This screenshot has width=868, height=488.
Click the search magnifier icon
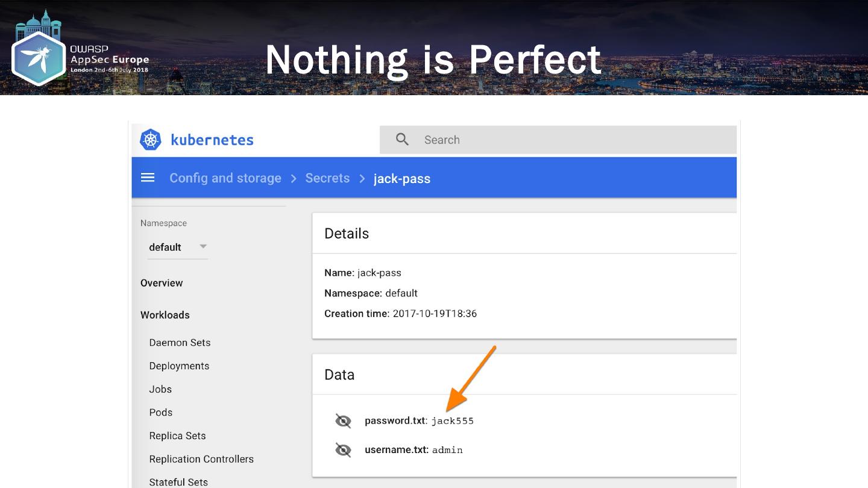(402, 140)
